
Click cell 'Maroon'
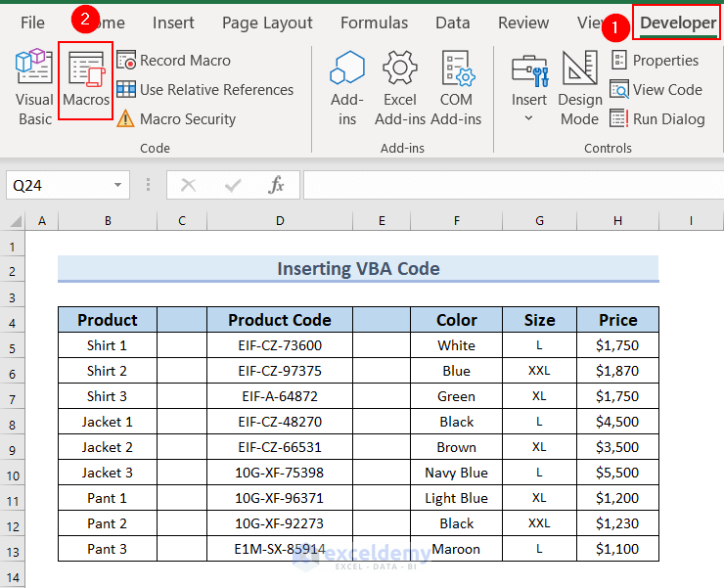(x=457, y=548)
